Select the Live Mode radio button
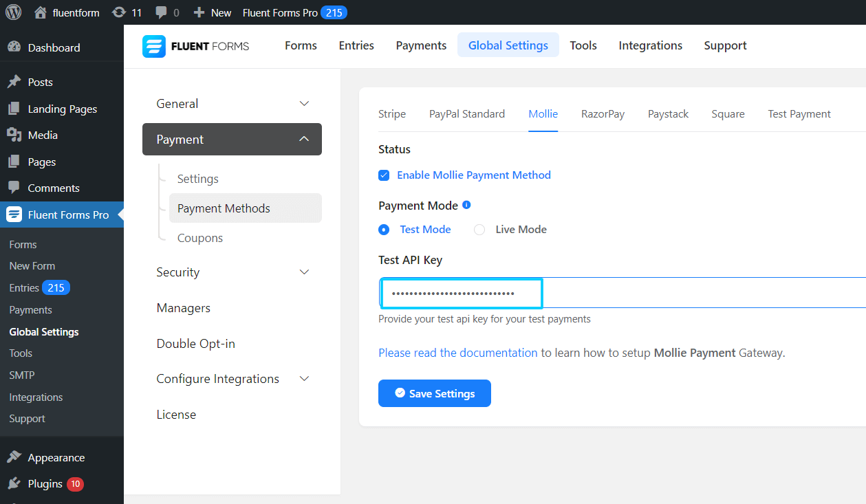Viewport: 866px width, 504px height. click(479, 229)
